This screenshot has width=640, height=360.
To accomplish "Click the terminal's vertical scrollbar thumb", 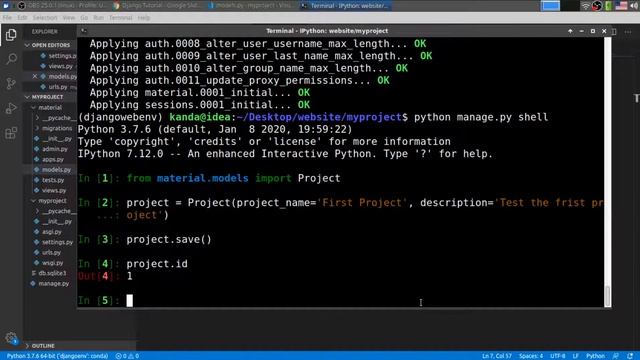I will [x=607, y=296].
